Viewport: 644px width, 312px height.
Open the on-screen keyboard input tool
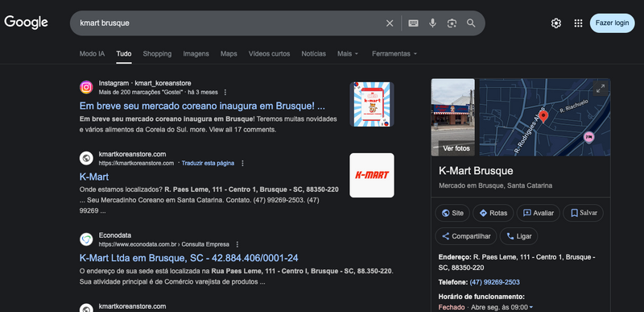[413, 23]
